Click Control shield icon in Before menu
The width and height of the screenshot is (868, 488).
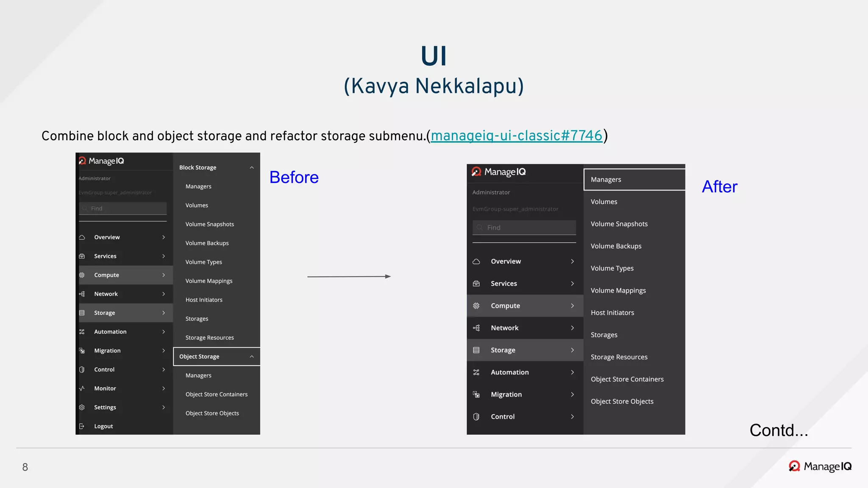tap(82, 369)
